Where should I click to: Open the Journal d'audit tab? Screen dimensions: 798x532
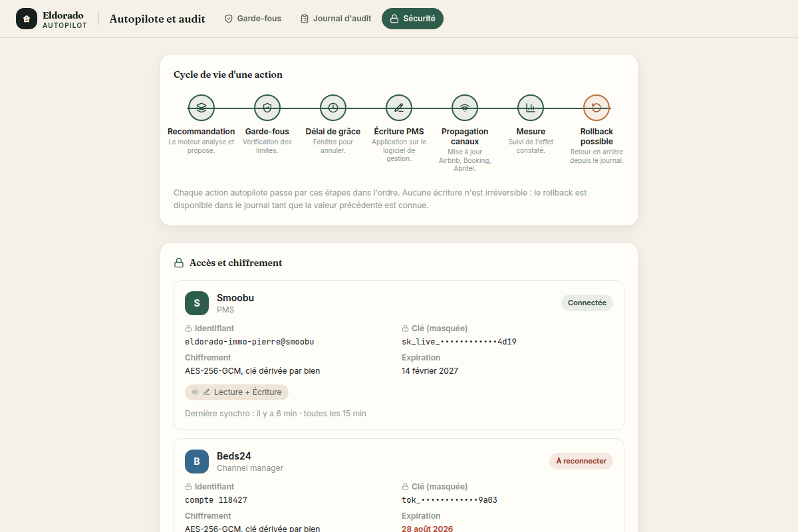(x=336, y=19)
